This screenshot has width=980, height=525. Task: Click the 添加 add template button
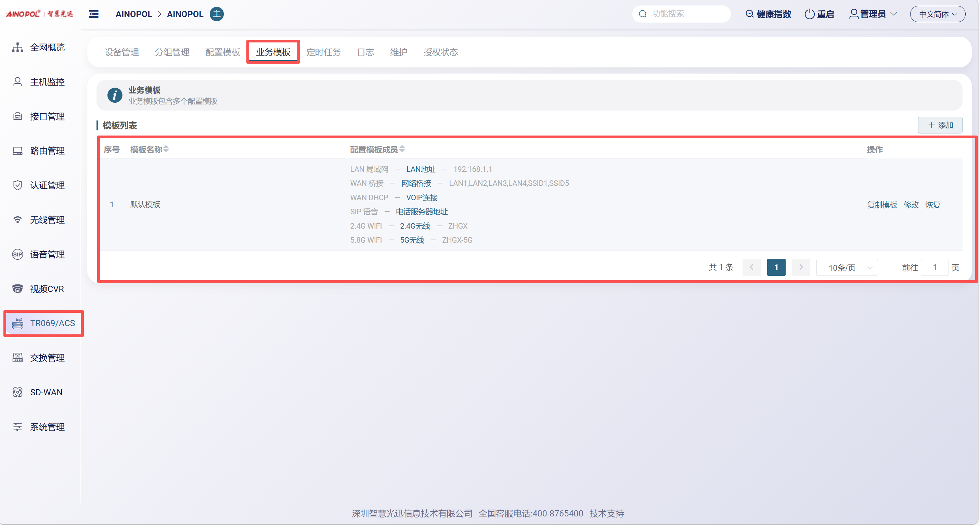tap(940, 125)
